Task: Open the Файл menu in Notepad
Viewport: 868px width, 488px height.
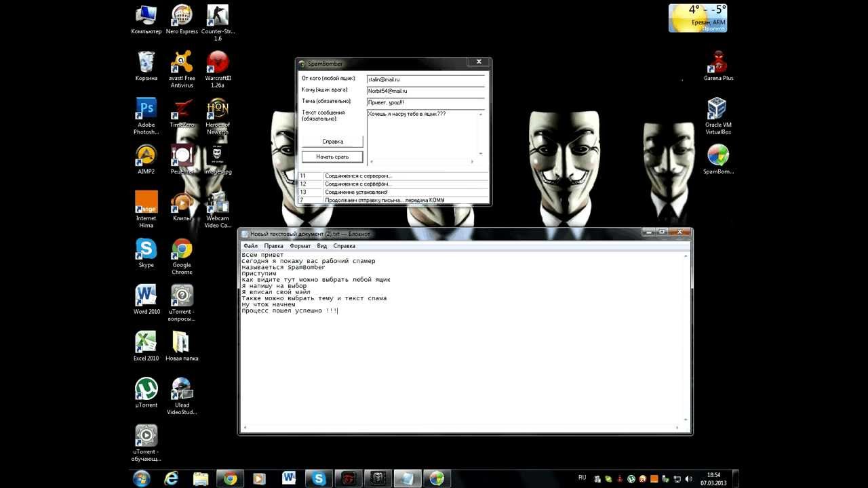Action: pos(250,246)
